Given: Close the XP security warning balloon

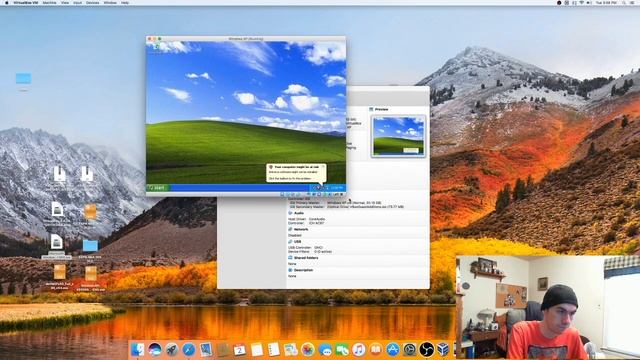Looking at the screenshot, I should point(323,167).
